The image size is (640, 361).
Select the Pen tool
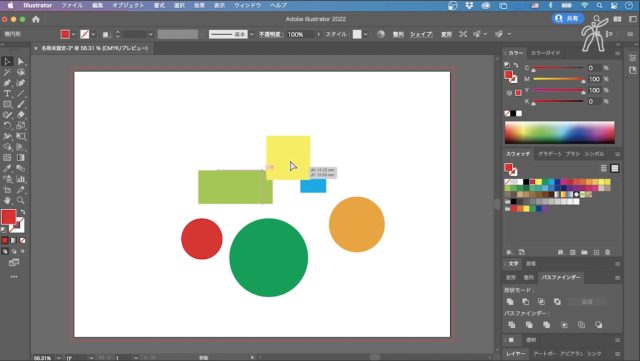7,83
